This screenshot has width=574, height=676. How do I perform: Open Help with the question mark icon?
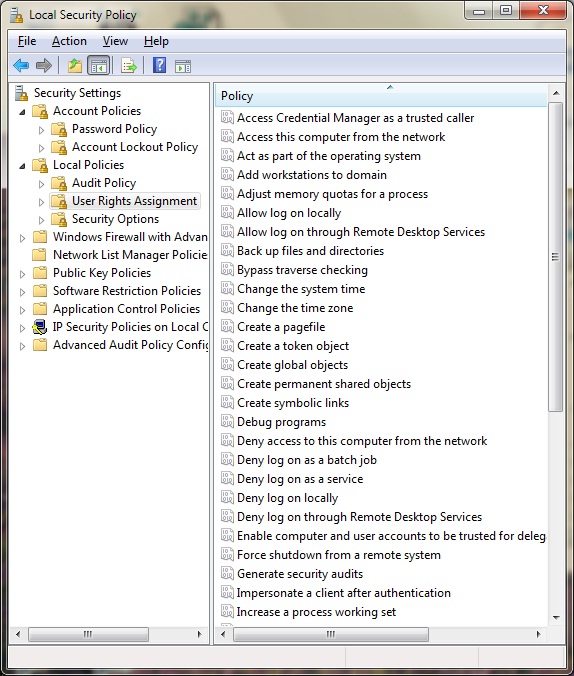click(159, 66)
